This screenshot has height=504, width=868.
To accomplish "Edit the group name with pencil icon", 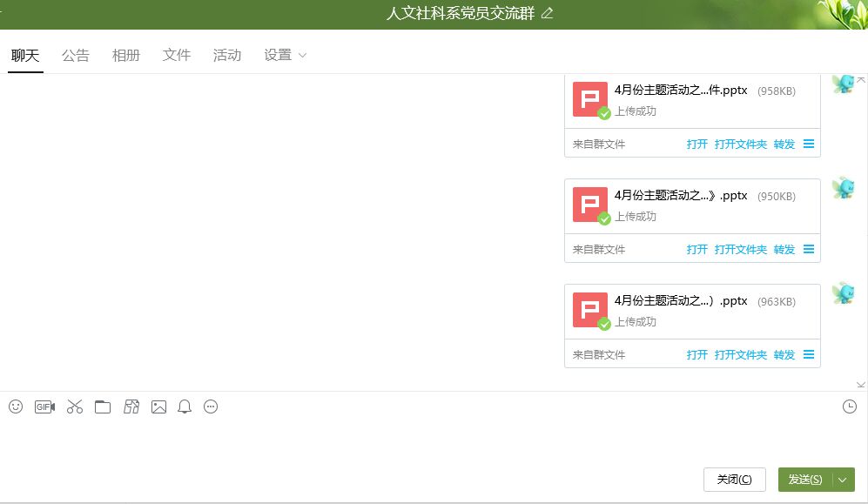I will point(547,13).
